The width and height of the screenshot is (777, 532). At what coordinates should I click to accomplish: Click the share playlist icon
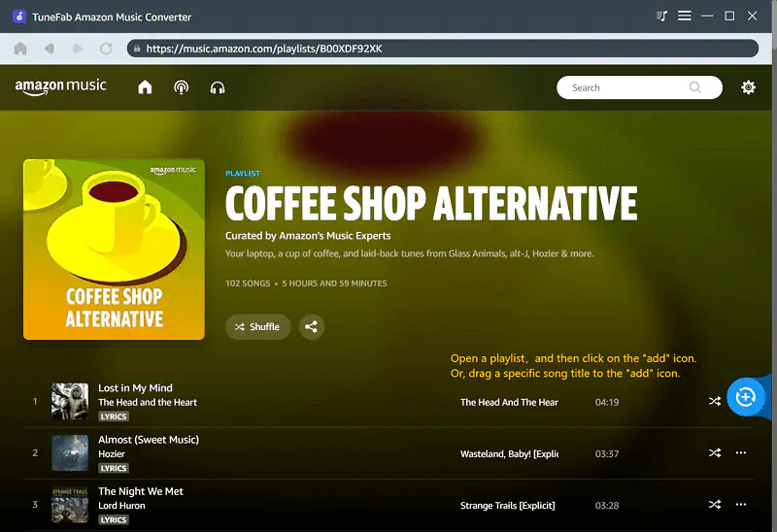click(x=311, y=326)
